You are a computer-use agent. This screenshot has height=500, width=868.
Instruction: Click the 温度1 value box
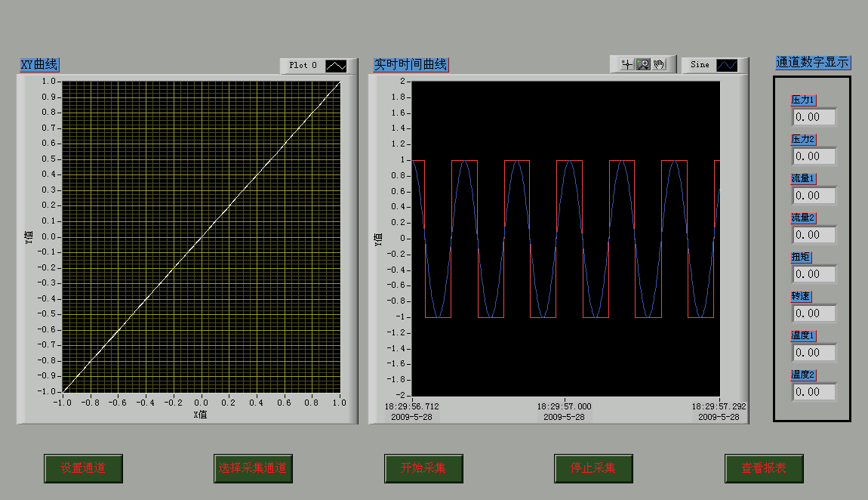coord(814,353)
